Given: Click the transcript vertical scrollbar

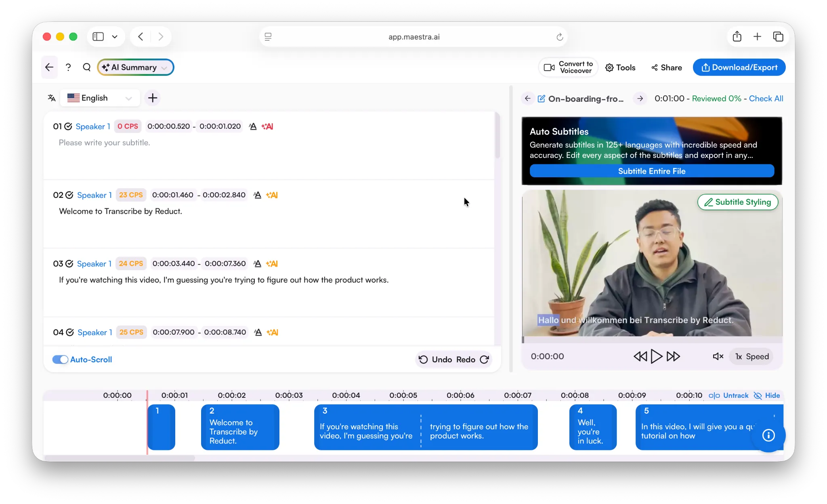Looking at the screenshot, I should click(x=497, y=135).
